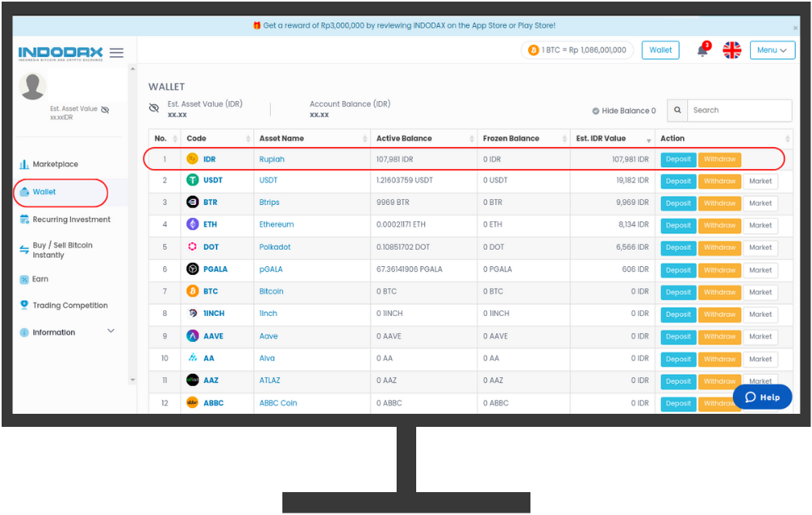Click the user avatar picture
Viewport: 812px width, 515px height.
(32, 86)
